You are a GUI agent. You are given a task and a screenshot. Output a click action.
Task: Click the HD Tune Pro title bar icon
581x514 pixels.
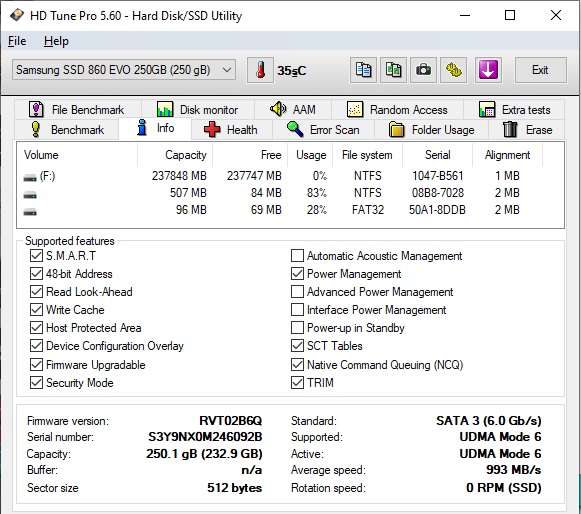pos(17,16)
